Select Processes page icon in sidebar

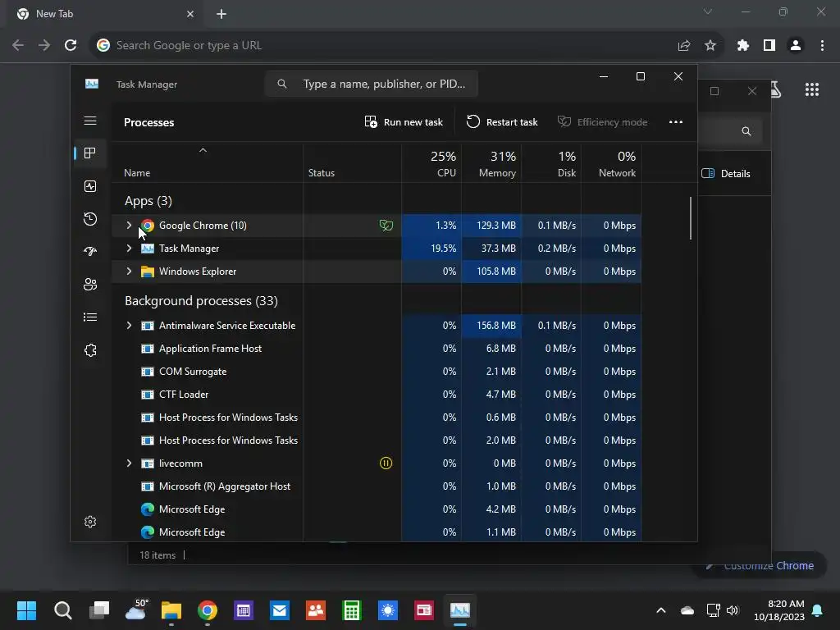(90, 153)
